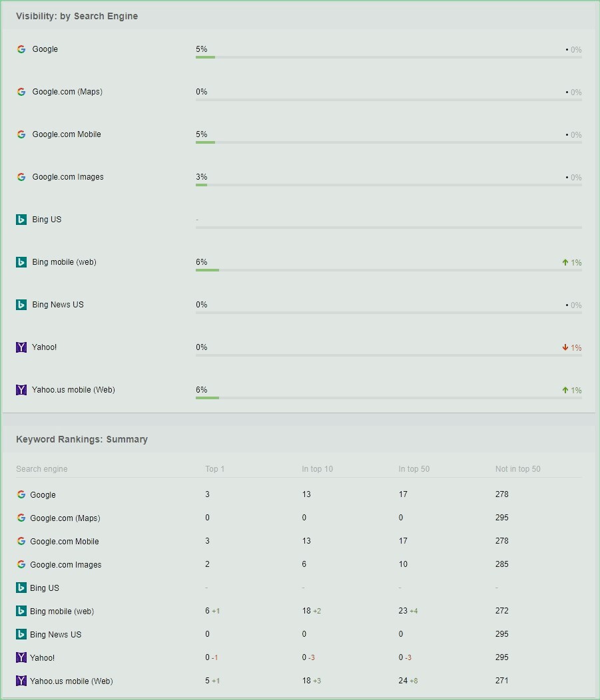
Task: Sort by the "Top 1" column header
Action: click(x=214, y=469)
